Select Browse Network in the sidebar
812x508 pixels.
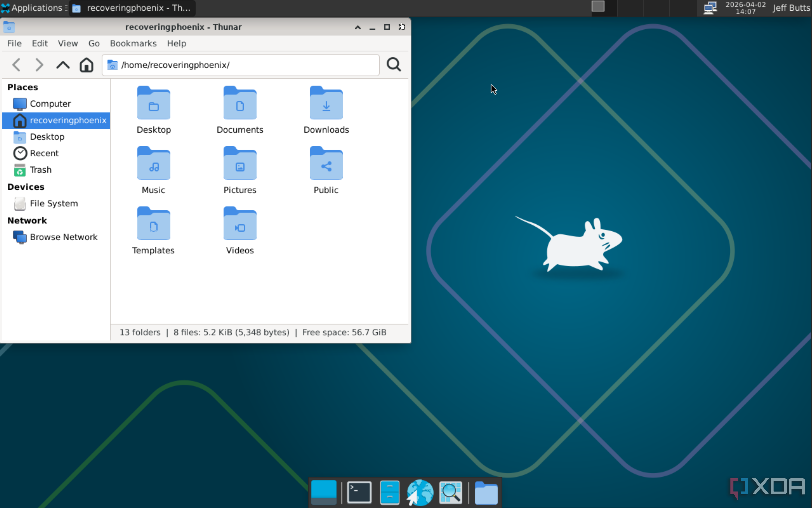[x=56, y=237]
